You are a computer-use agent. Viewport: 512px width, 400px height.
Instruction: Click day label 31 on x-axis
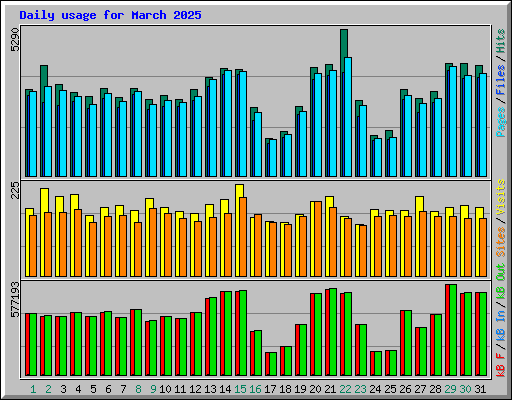tap(480, 389)
